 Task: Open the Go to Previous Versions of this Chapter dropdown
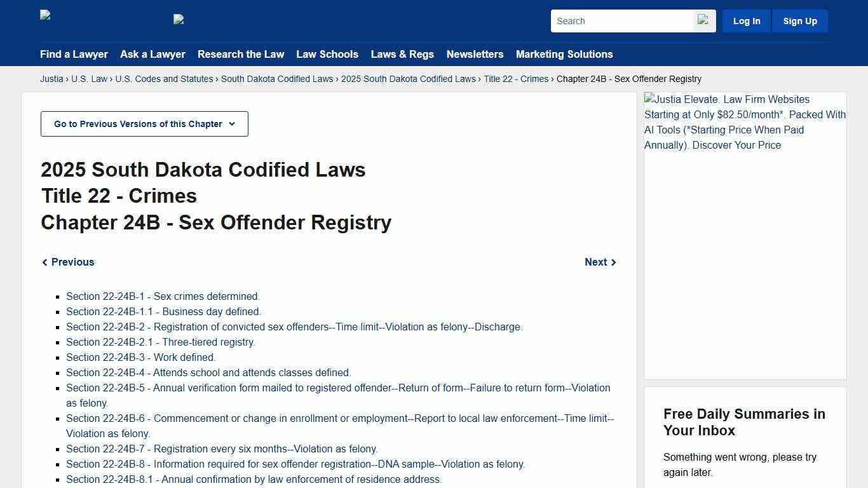pos(144,124)
